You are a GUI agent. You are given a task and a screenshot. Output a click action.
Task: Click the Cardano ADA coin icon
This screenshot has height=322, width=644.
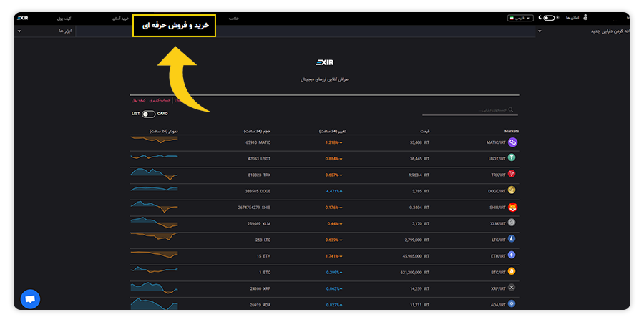coord(512,304)
